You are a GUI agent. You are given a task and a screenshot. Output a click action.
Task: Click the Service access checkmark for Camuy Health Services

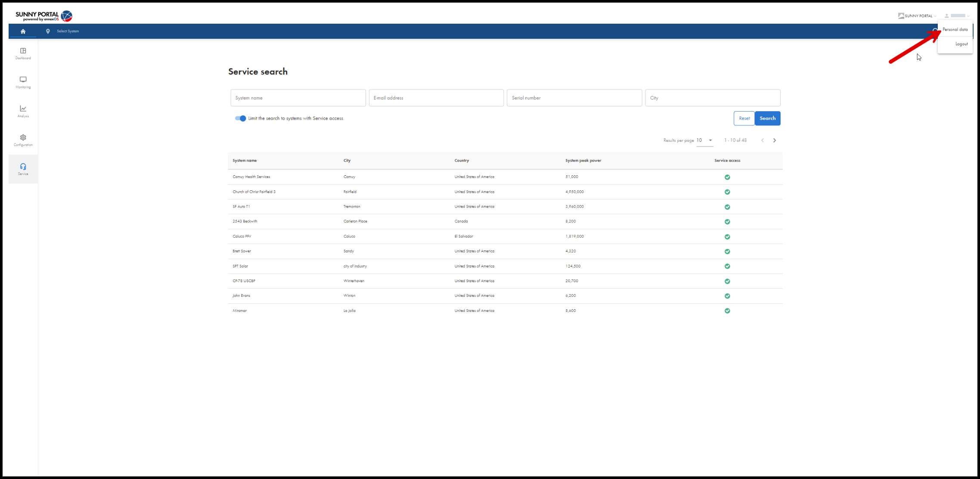[727, 177]
